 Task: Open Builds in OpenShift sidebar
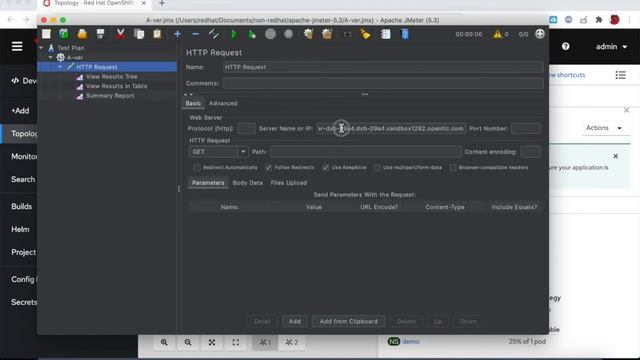tap(22, 207)
